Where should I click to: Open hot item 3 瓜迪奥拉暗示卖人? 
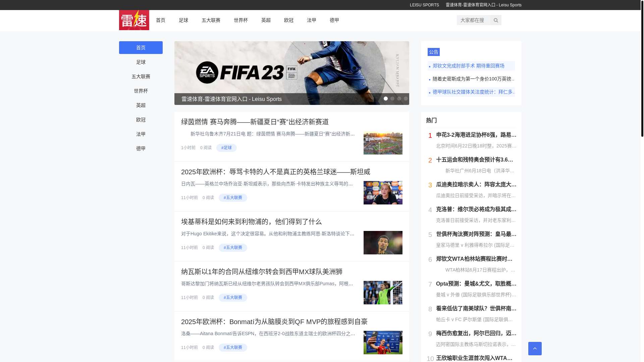(x=476, y=184)
